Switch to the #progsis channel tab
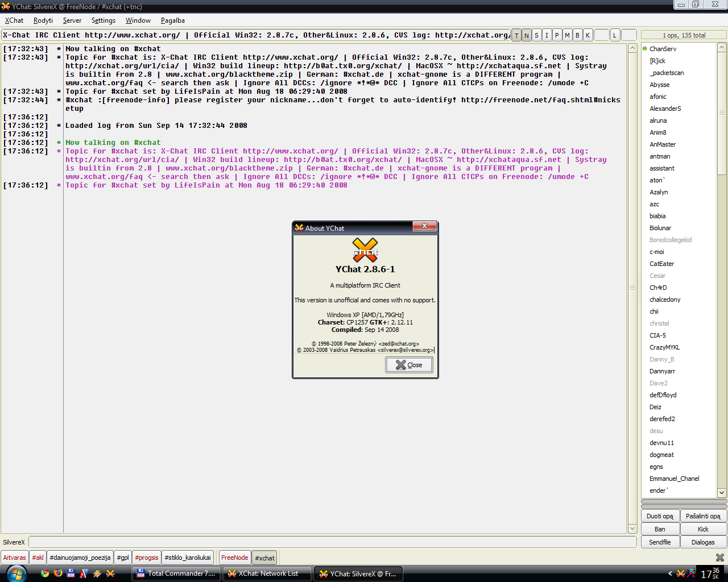 tap(147, 558)
